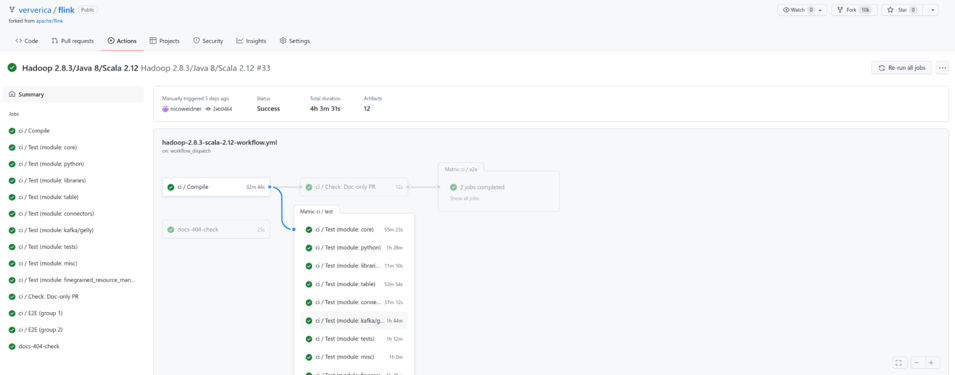Image resolution: width=955 pixels, height=375 pixels.
Task: Click the nicoweidner user link
Action: click(x=185, y=109)
